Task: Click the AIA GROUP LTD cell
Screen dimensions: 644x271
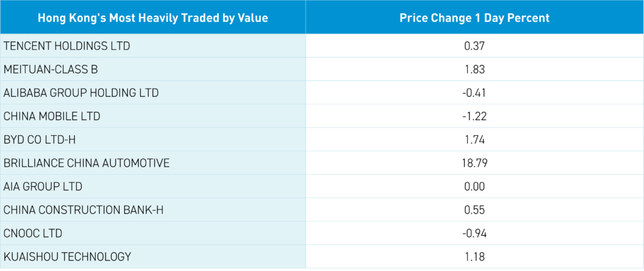Action: point(43,186)
